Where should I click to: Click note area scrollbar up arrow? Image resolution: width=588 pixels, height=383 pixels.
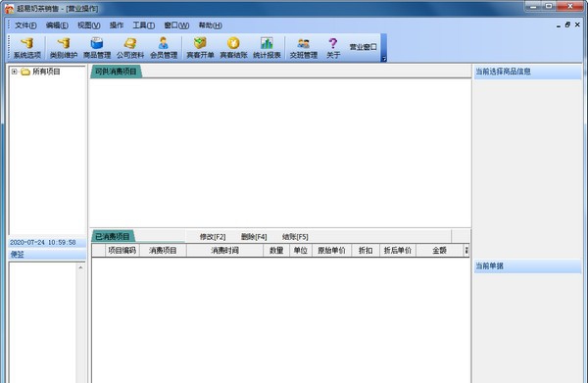[x=80, y=267]
